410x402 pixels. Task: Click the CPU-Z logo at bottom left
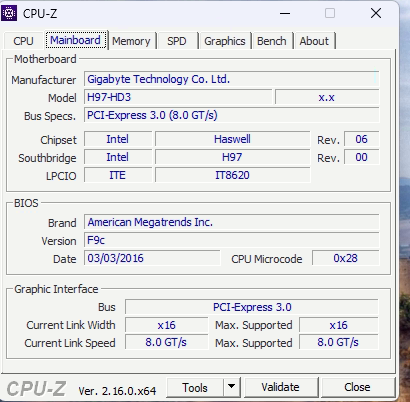(x=36, y=389)
